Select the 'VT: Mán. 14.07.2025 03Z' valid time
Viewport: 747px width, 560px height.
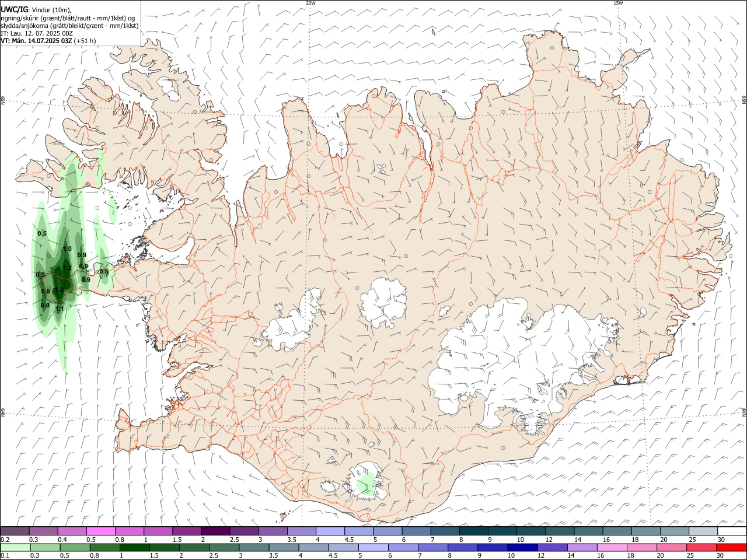[36, 41]
